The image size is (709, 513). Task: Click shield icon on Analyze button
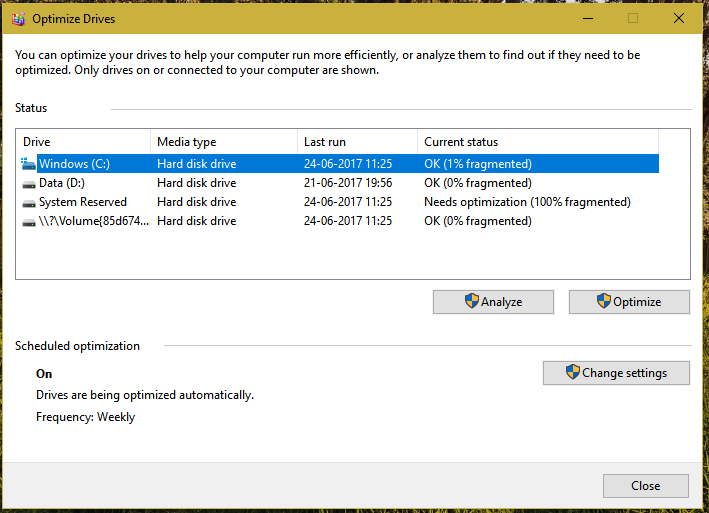(x=472, y=301)
